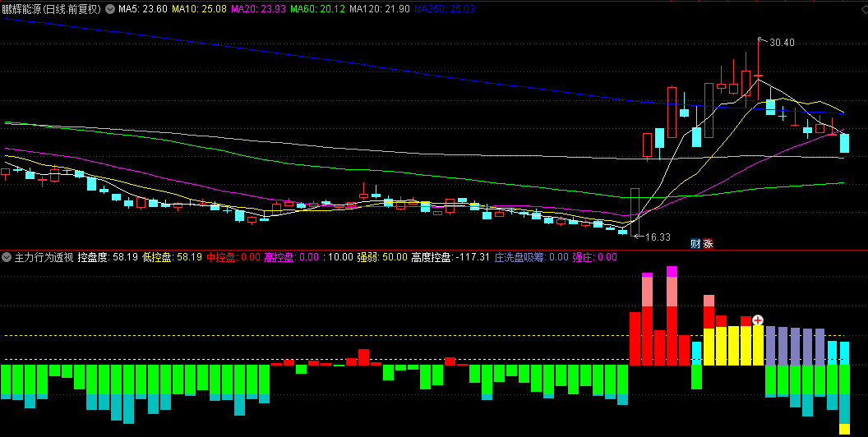Click the 高度控盘: -117.31 value
The height and width of the screenshot is (437, 868).
pyautogui.click(x=450, y=257)
